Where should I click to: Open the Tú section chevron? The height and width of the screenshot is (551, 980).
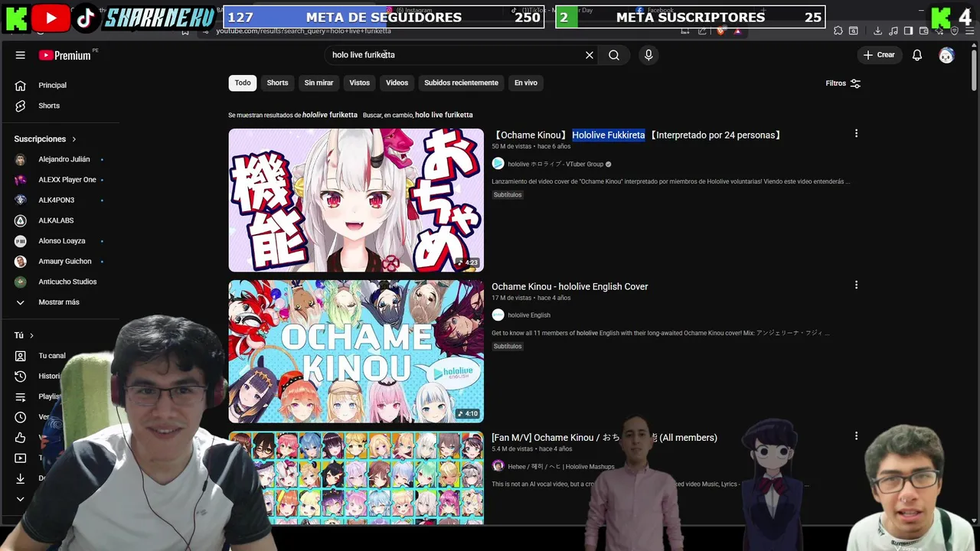[31, 335]
